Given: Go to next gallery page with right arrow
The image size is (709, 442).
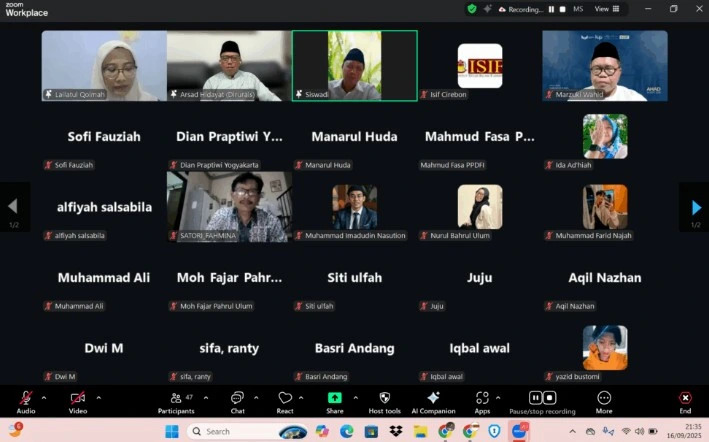Looking at the screenshot, I should pyautogui.click(x=696, y=207).
